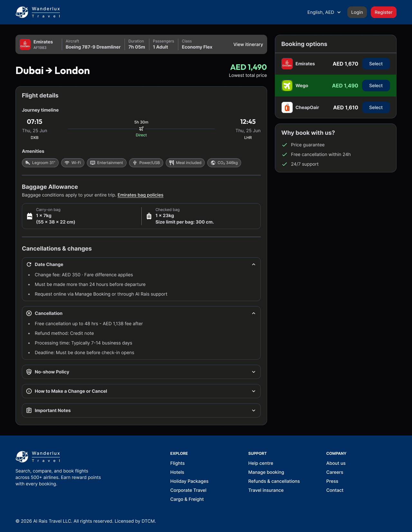Click the Emirates logo in Booking options

click(287, 64)
